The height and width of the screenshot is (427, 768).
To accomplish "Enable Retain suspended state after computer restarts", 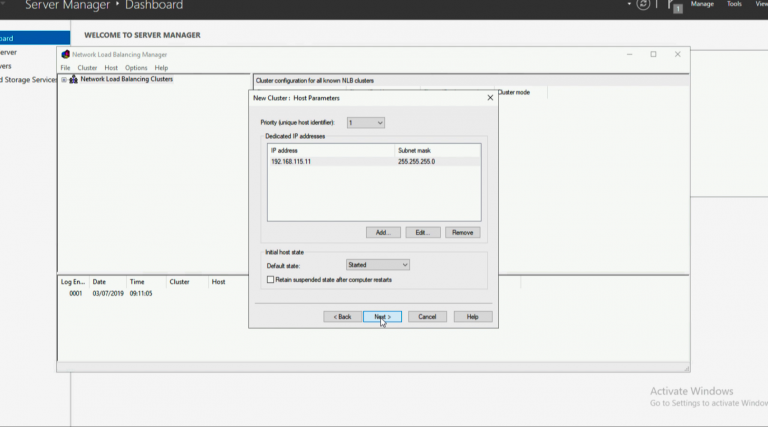I will pos(270,280).
